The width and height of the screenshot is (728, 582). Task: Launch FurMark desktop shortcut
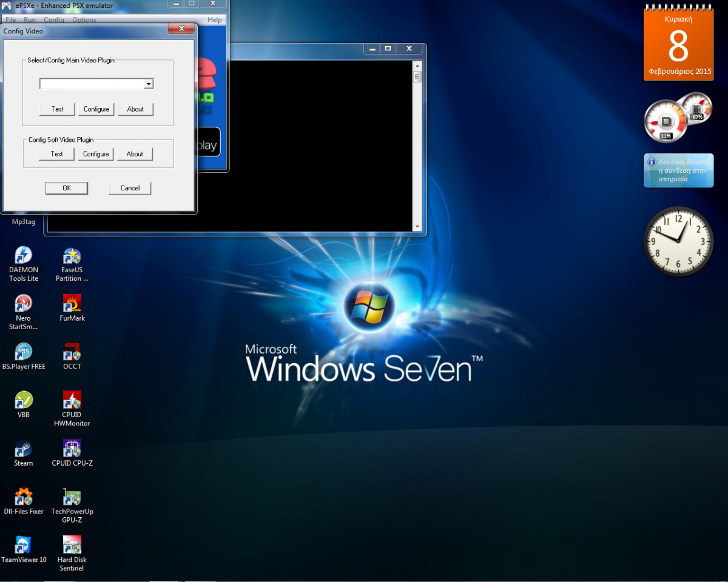point(72,307)
